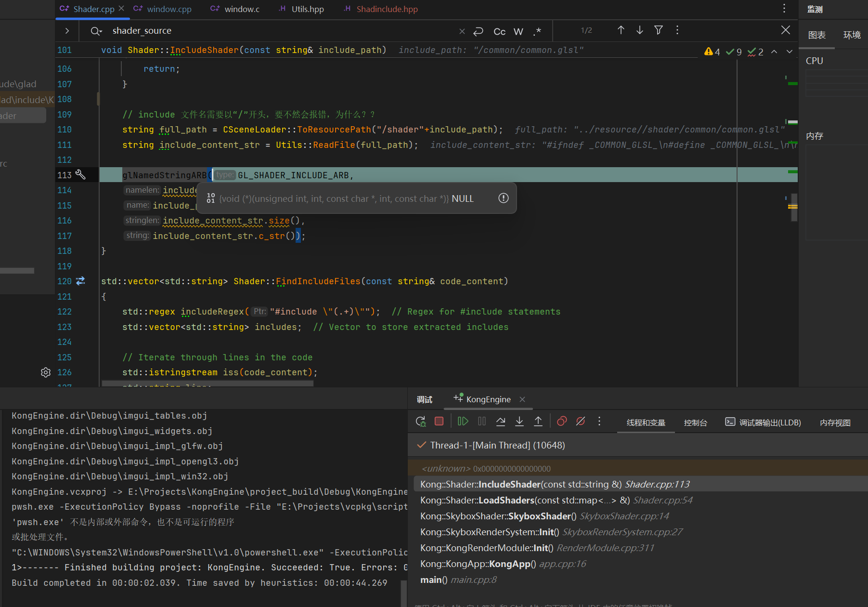Viewport: 868px width, 607px height.
Task: Go to next search occurrence
Action: click(640, 30)
